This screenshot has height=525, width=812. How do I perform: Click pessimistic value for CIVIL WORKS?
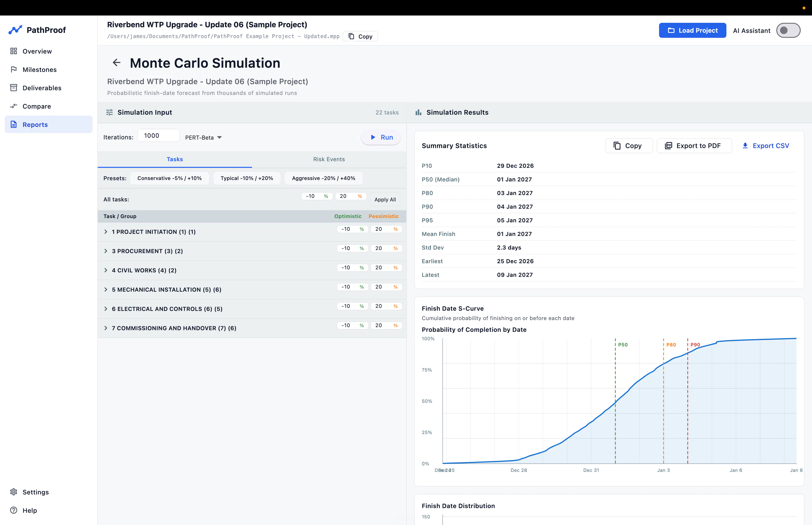(386, 268)
